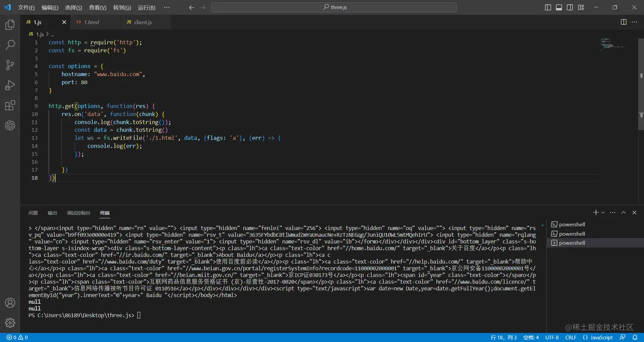Select the UTF-8 encoding picker
The width and height of the screenshot is (644, 342).
coord(552,338)
